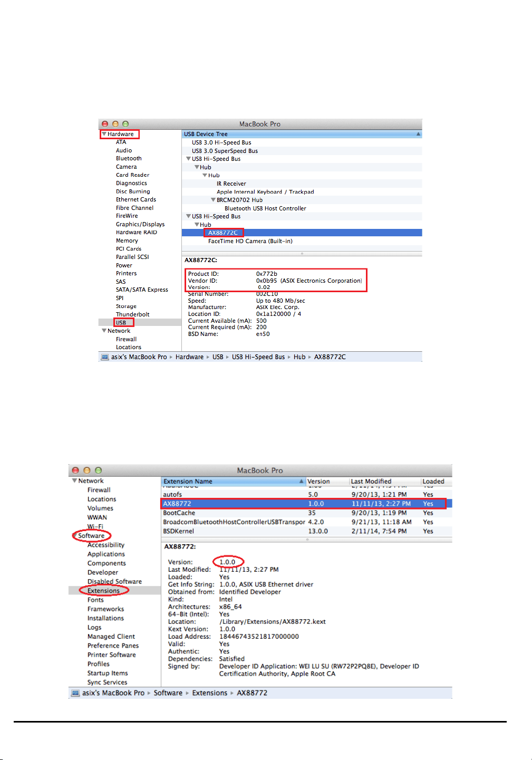Select Frameworks in the sidebar
The height and width of the screenshot is (760, 532).
105,609
